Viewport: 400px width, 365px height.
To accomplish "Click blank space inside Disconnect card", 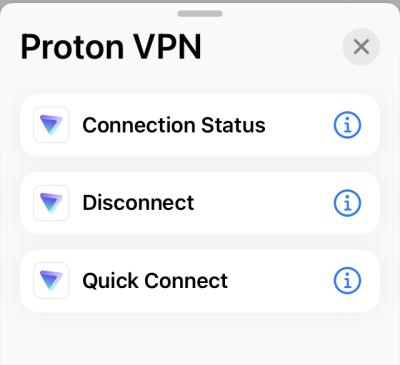I will 263,203.
